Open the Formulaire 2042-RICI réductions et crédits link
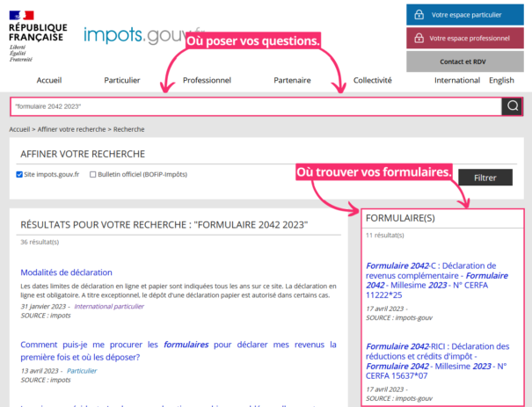 pos(437,361)
